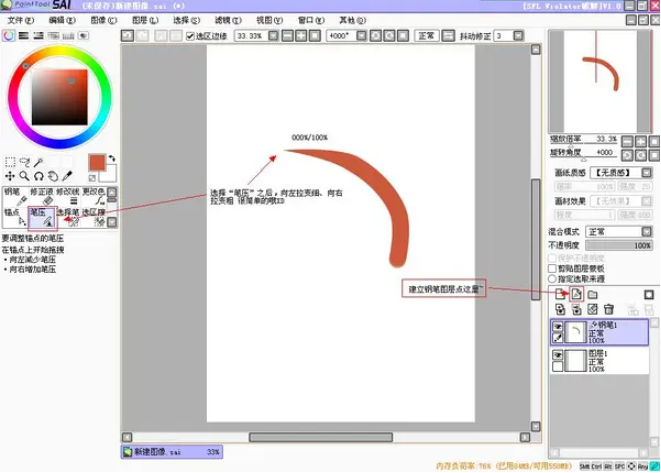
Task: Open the zoom percentage 33.33% dropdown
Action: click(273, 36)
